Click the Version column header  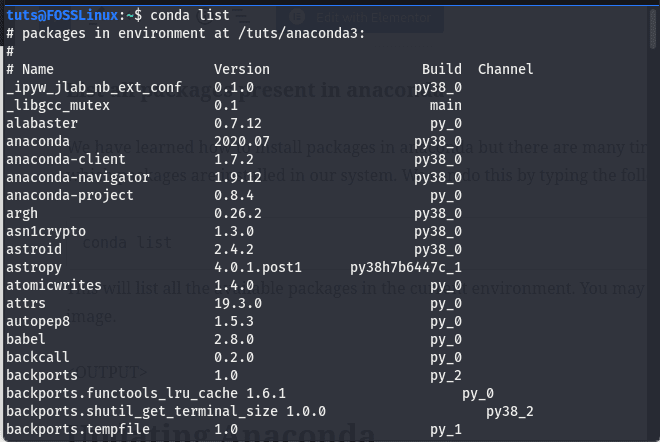tap(242, 69)
